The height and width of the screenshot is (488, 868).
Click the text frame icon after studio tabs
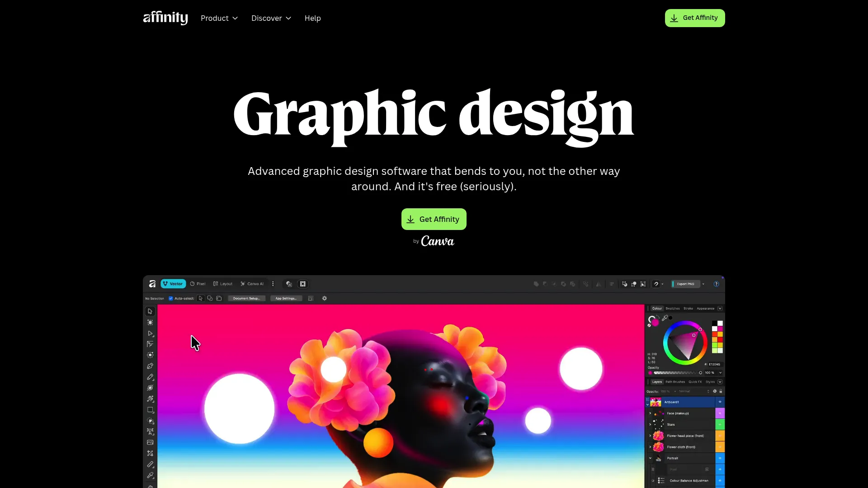click(x=289, y=284)
